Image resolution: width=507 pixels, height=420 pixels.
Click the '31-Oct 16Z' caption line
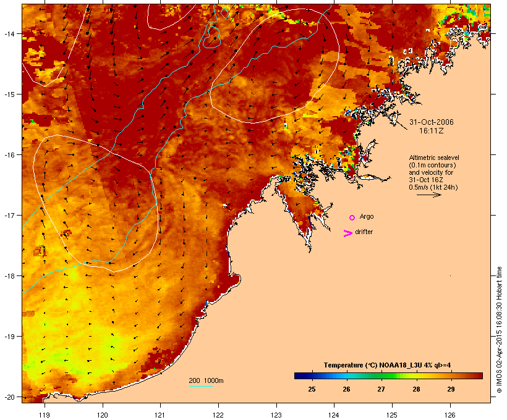(426, 180)
